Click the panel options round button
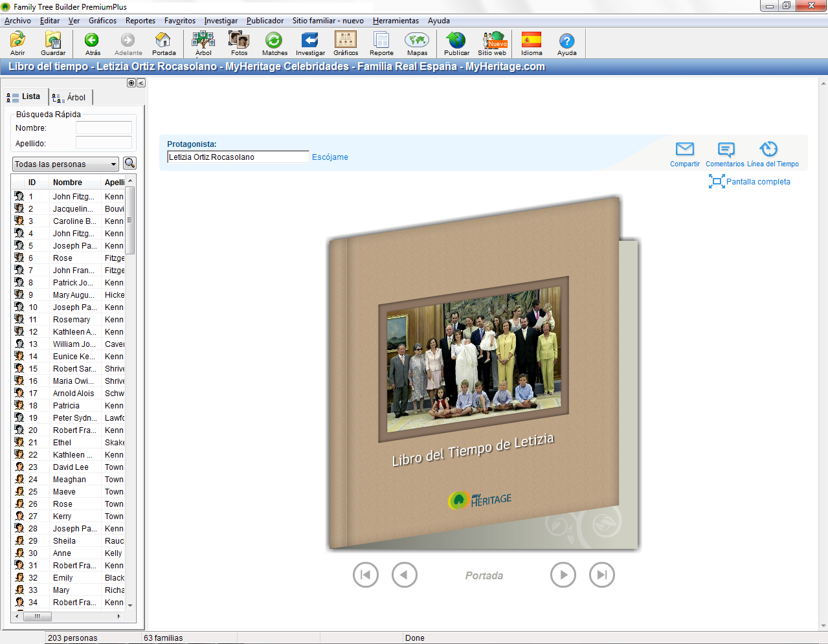Screen dimensions: 828x644 (131, 83)
